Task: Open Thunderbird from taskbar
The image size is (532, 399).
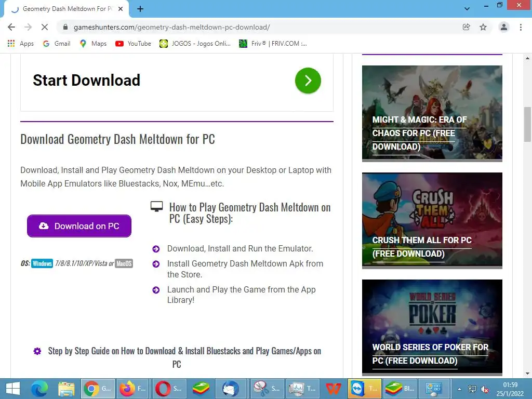Action: 230,389
